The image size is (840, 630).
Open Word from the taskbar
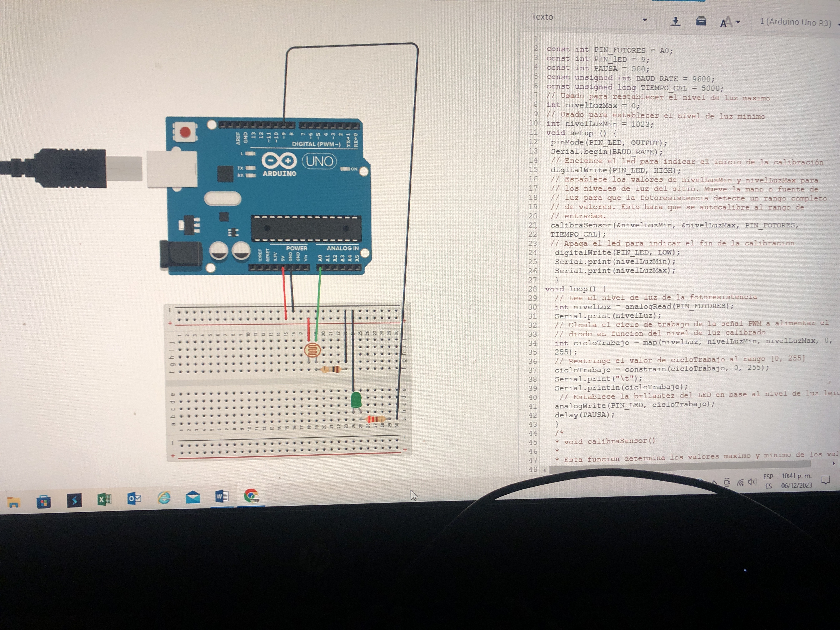(222, 496)
